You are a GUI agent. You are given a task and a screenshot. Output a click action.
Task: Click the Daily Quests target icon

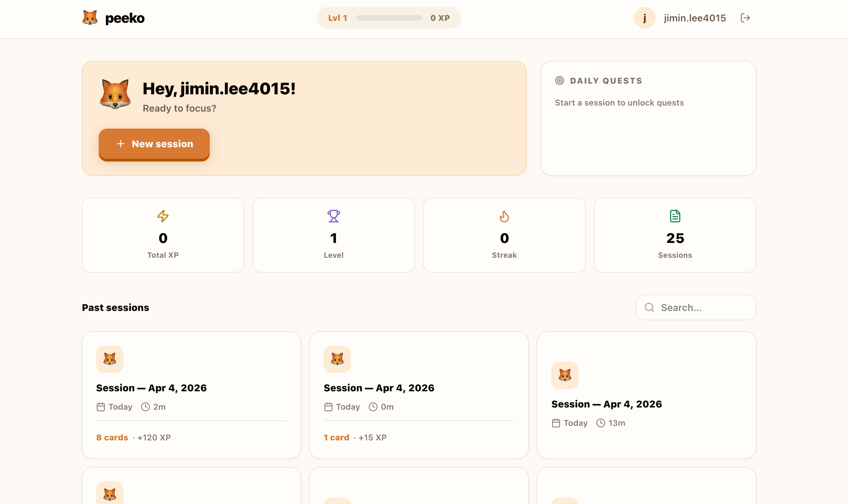(559, 81)
